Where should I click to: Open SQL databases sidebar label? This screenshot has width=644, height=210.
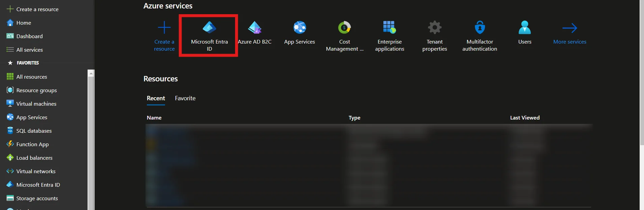tap(34, 131)
